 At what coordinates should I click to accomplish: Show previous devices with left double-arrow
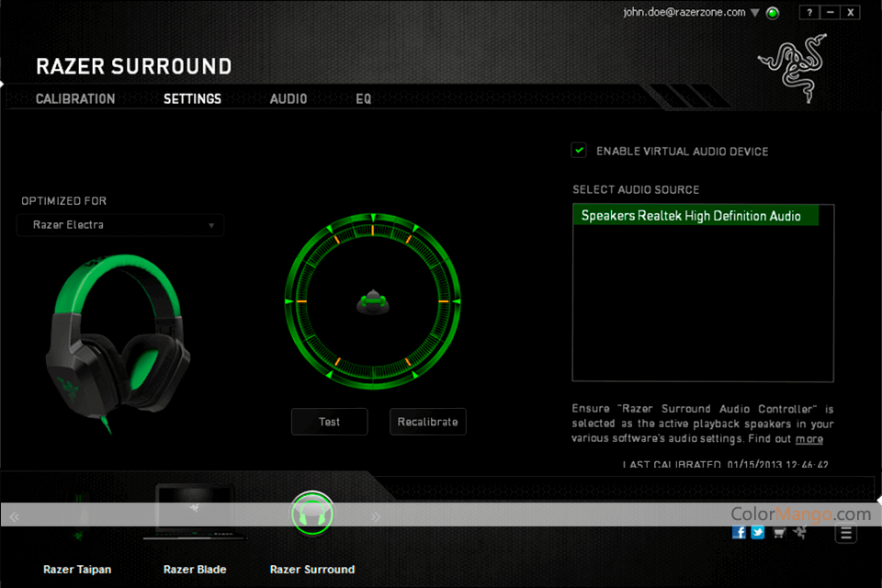tap(15, 516)
